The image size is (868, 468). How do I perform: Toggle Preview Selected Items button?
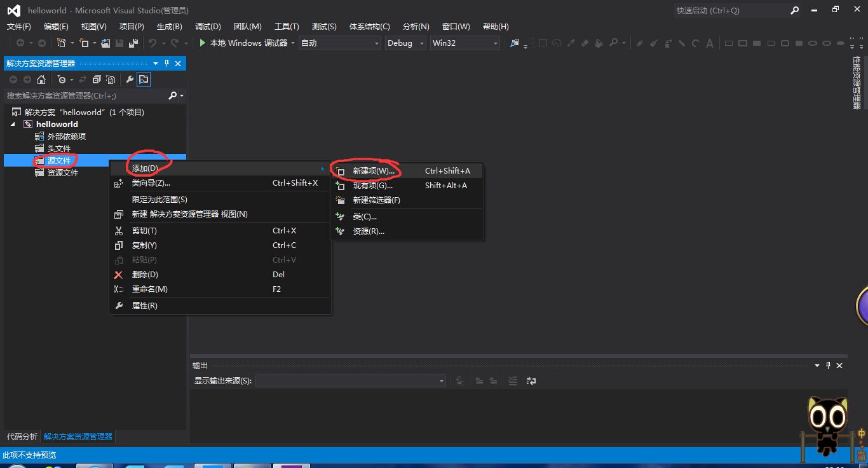tap(144, 79)
